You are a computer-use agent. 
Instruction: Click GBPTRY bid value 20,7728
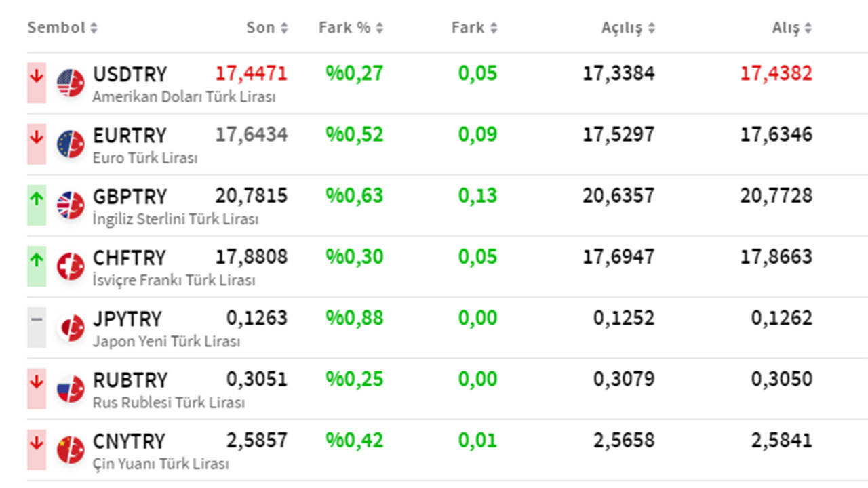tap(776, 196)
